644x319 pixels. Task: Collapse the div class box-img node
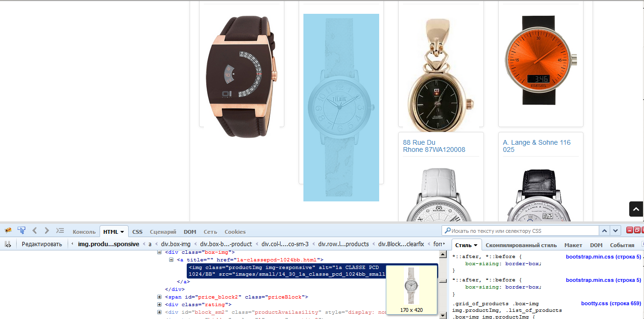tap(160, 252)
